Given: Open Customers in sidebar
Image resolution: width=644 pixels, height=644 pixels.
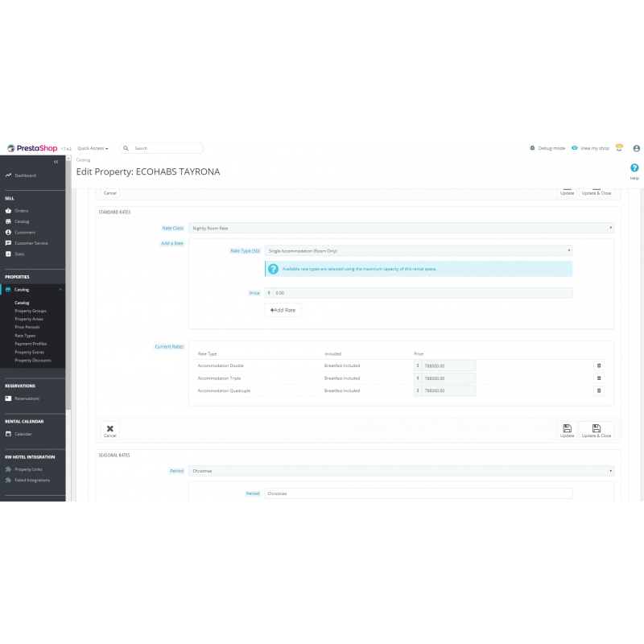Looking at the screenshot, I should point(25,233).
